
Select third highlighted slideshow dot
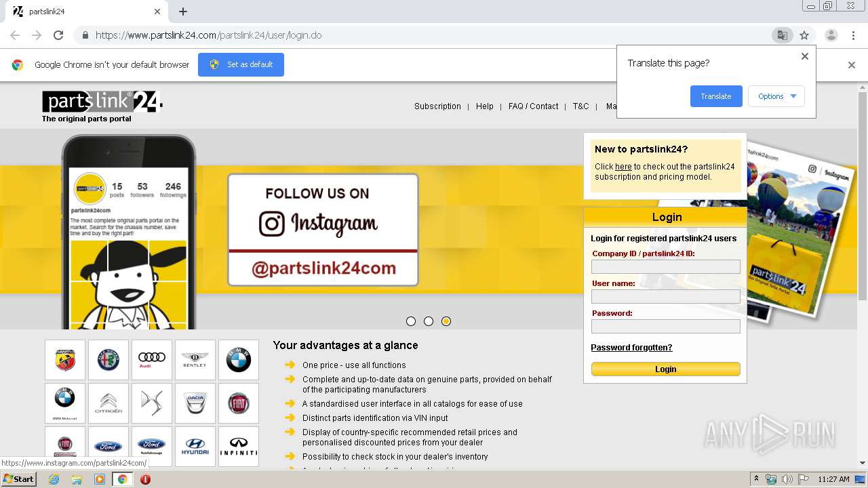[446, 321]
